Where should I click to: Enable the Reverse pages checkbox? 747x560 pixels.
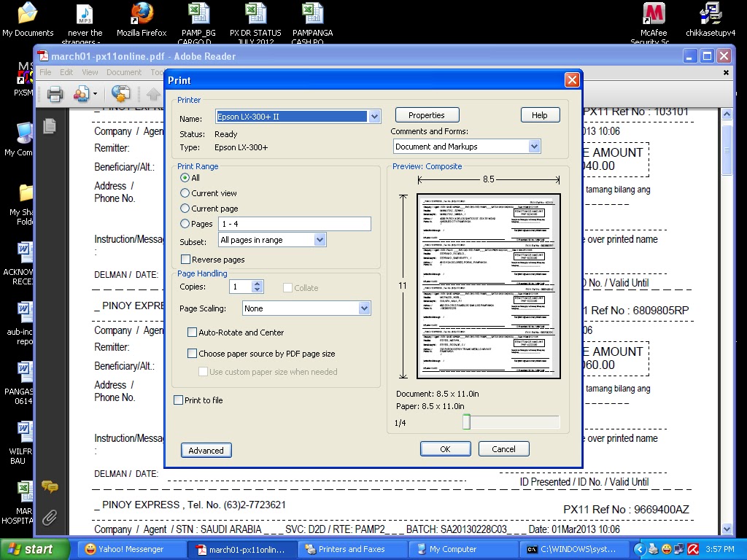click(x=186, y=259)
